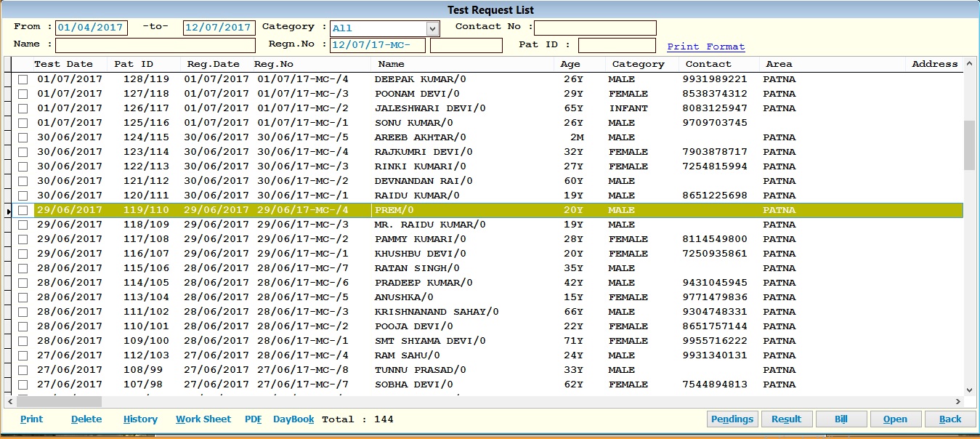Image resolution: width=980 pixels, height=439 pixels.
Task: Click the Print Format link
Action: 705,45
